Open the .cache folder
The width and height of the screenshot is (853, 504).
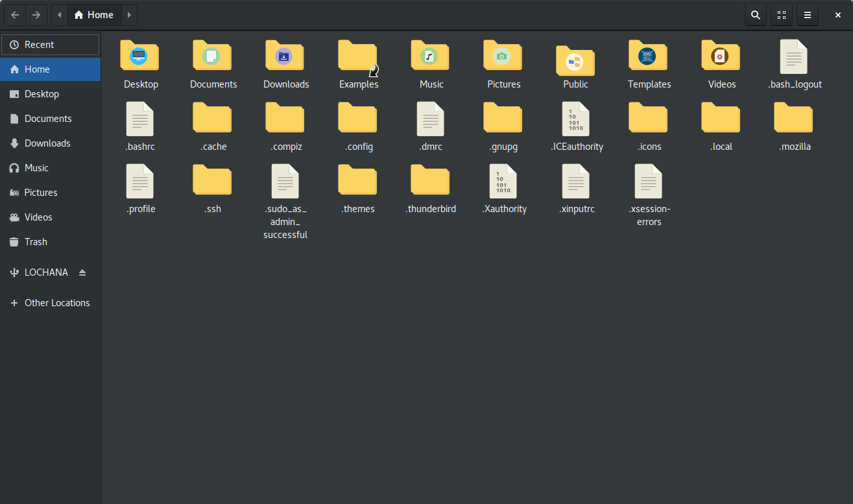click(x=212, y=117)
